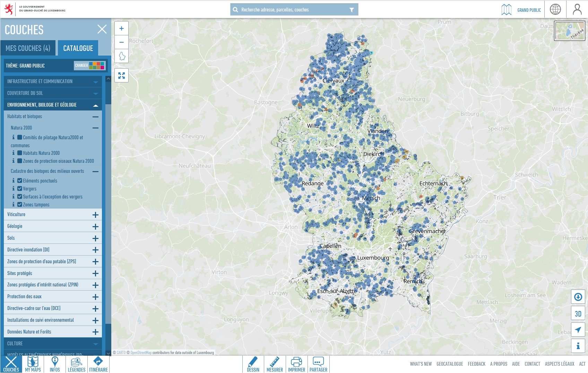Enable Habitats Natura 2000 checkbox
588x373 pixels.
point(20,153)
